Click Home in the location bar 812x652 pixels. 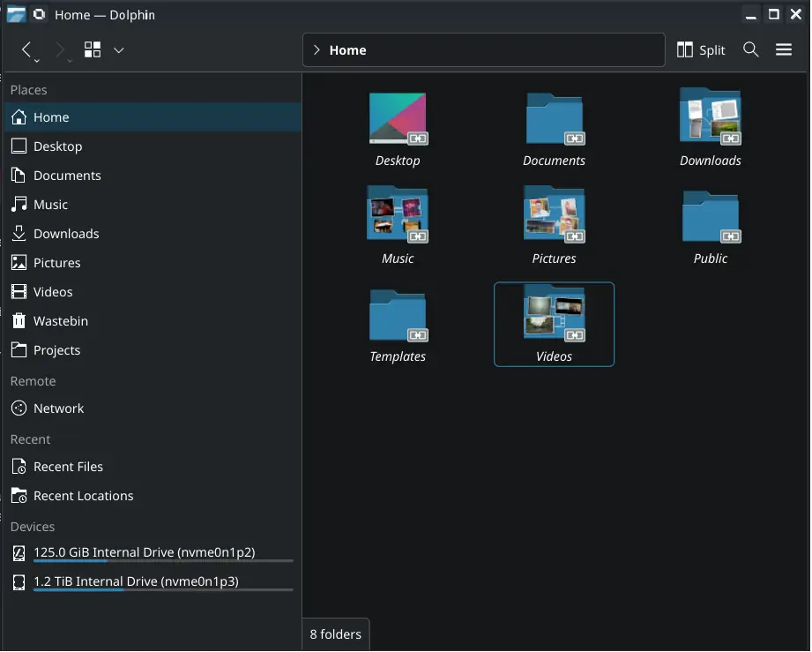point(347,50)
